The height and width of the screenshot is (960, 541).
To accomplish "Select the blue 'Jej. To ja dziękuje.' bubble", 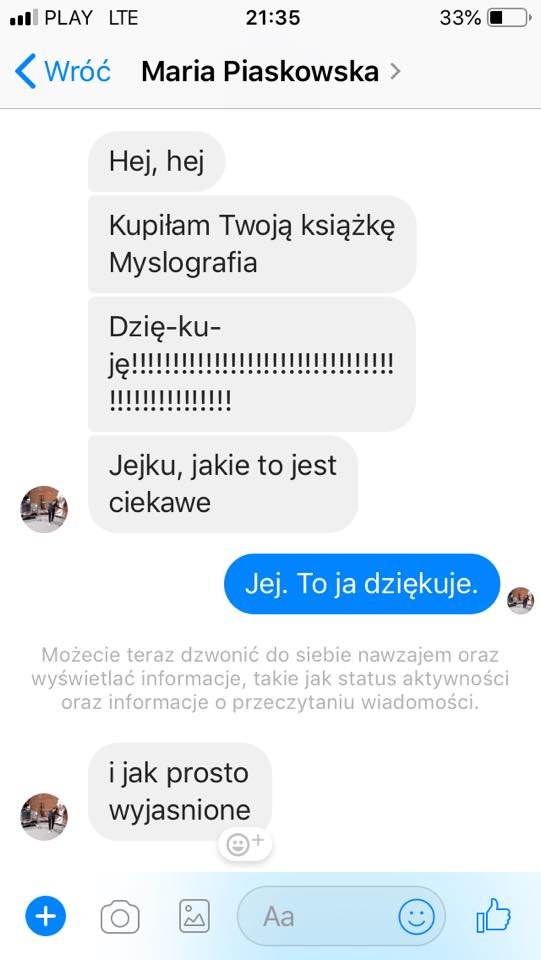I will coord(362,584).
